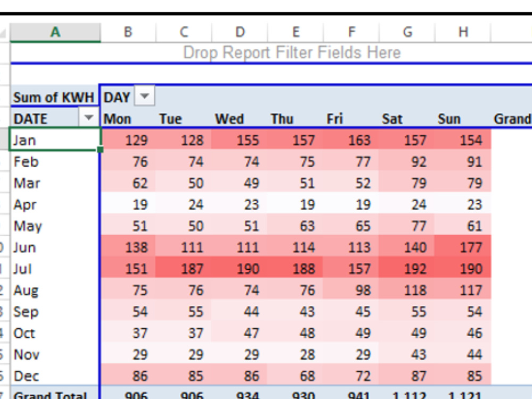Click Jan Friday value 163
The image size is (532, 399).
351,140
